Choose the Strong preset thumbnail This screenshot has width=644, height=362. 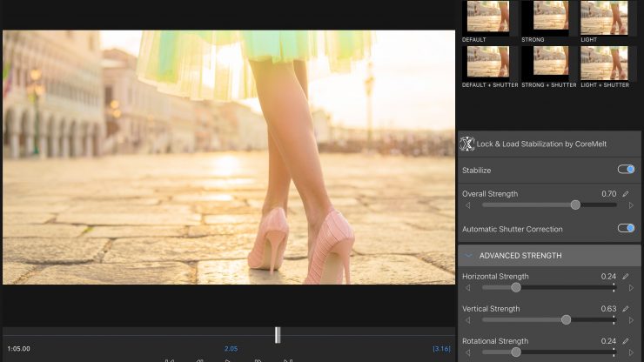[x=546, y=17]
